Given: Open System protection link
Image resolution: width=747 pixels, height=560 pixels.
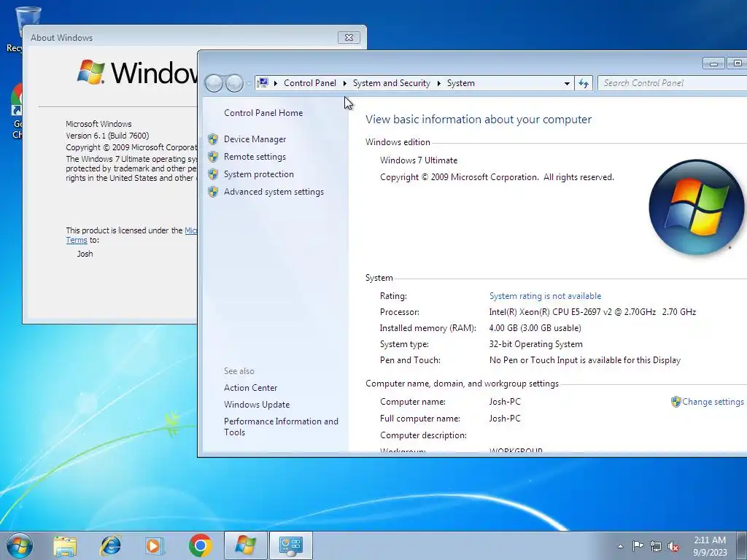Looking at the screenshot, I should 259,174.
